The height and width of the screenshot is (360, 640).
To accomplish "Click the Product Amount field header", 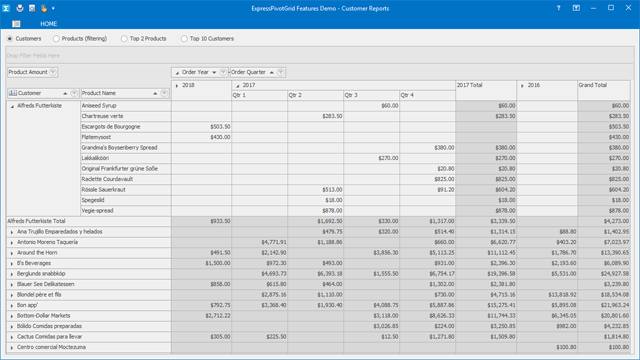I will pyautogui.click(x=33, y=72).
